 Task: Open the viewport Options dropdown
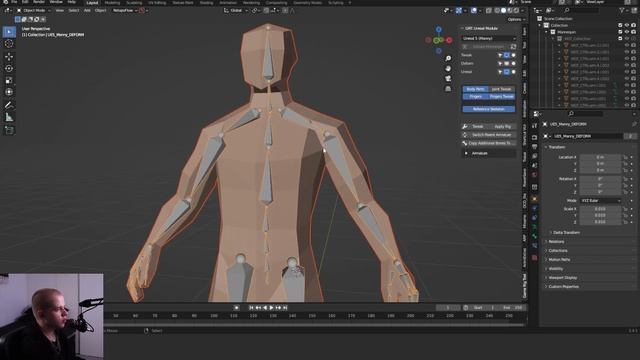(516, 19)
